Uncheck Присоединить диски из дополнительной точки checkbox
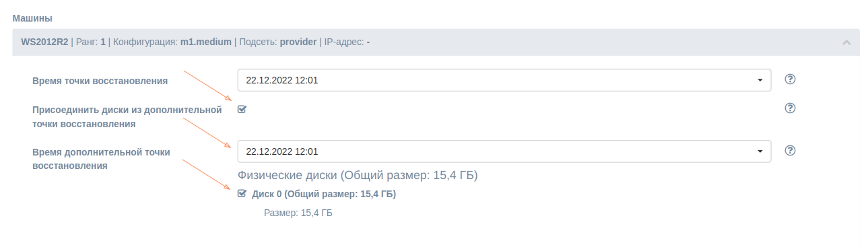 click(x=242, y=109)
